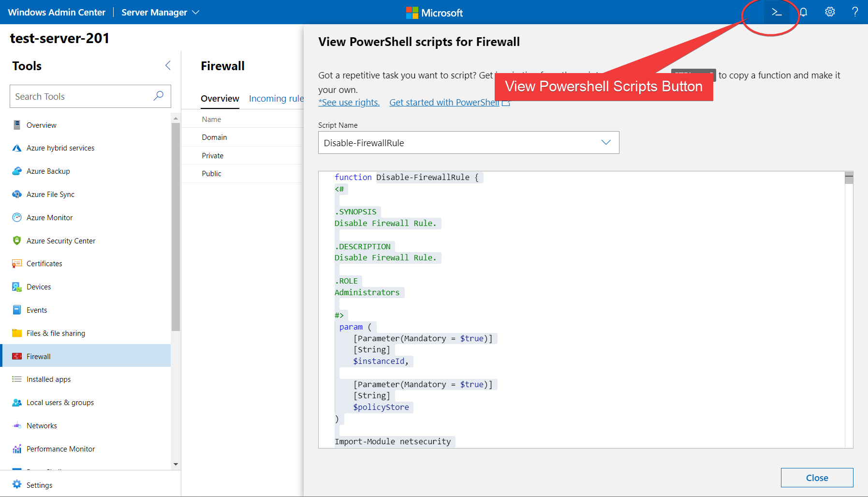Sort by the Name column header
This screenshot has width=868, height=497.
211,120
